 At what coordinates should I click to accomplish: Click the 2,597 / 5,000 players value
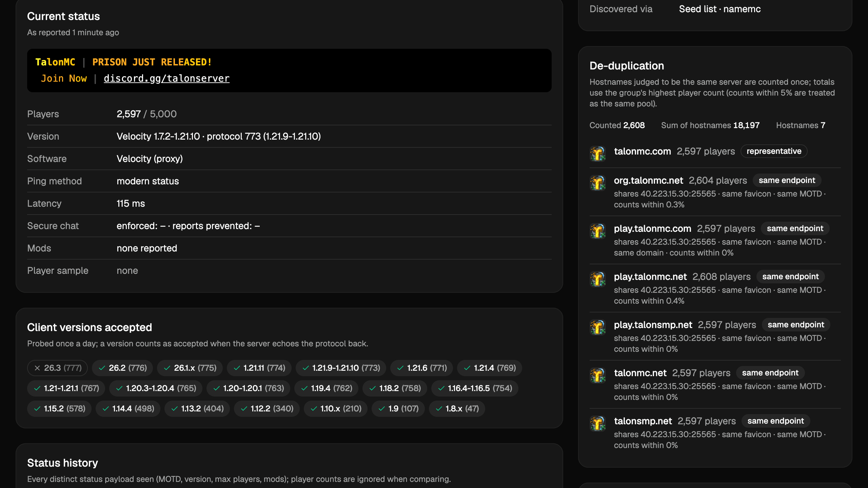(146, 114)
